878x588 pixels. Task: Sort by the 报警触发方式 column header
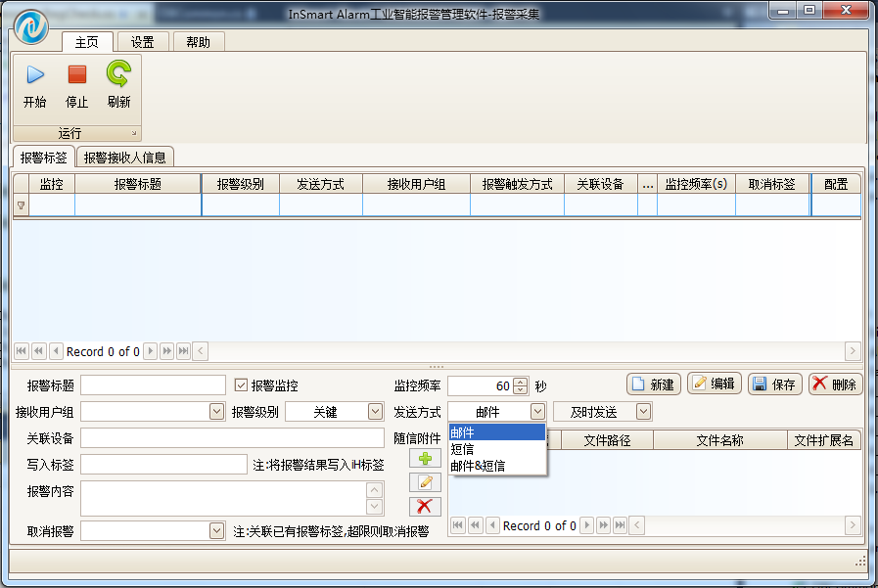pyautogui.click(x=518, y=184)
